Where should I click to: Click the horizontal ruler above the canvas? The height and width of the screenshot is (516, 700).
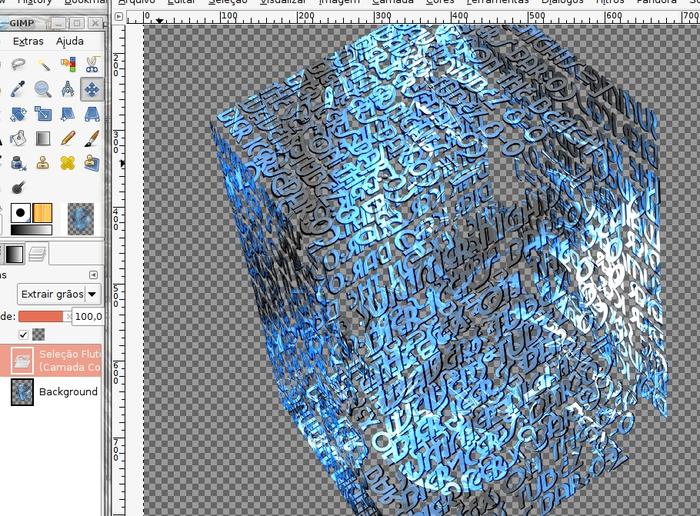click(x=413, y=17)
